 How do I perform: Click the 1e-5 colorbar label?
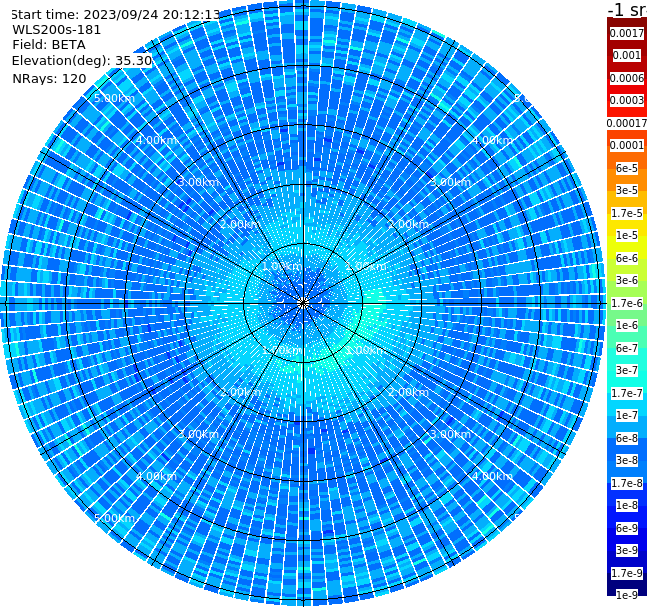tap(626, 235)
